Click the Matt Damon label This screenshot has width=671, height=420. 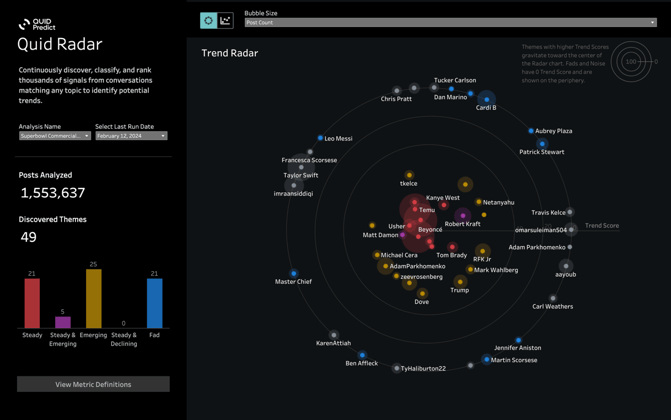click(380, 235)
